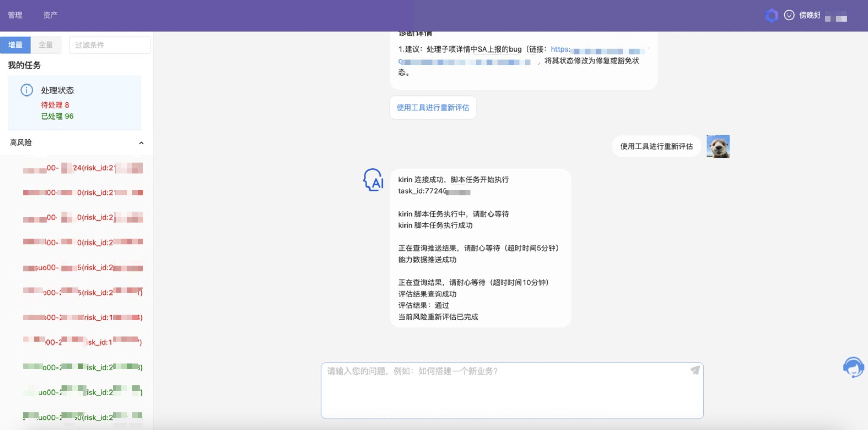This screenshot has height=430, width=868.
Task: Switch to the 全量 view
Action: 46,45
